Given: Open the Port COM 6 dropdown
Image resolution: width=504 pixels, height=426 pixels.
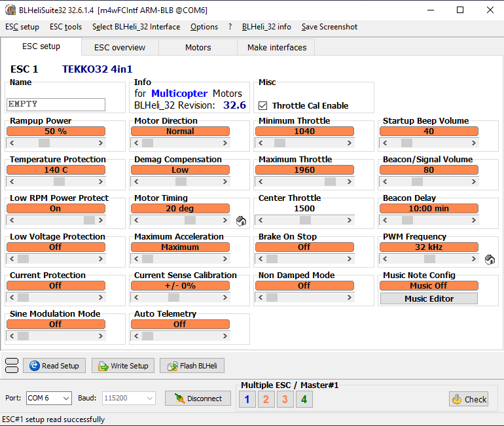Looking at the screenshot, I should pos(66,399).
